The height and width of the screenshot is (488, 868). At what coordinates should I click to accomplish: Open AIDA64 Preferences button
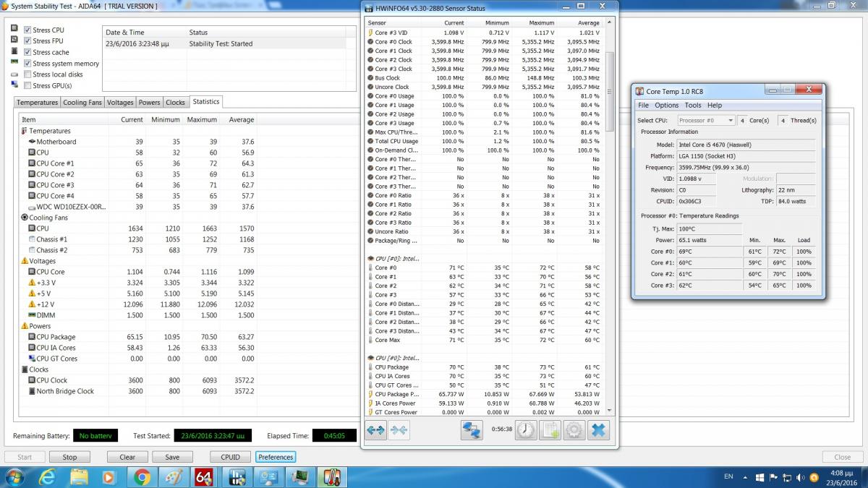tap(276, 457)
